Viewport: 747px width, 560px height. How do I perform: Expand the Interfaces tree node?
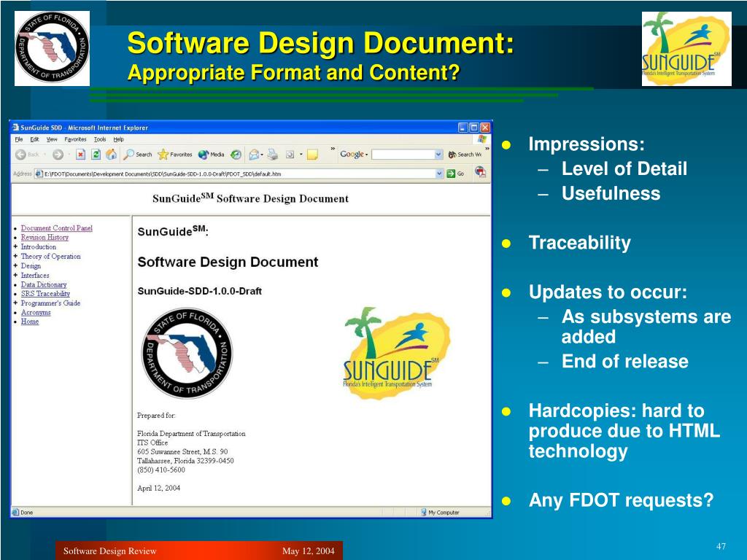15,275
